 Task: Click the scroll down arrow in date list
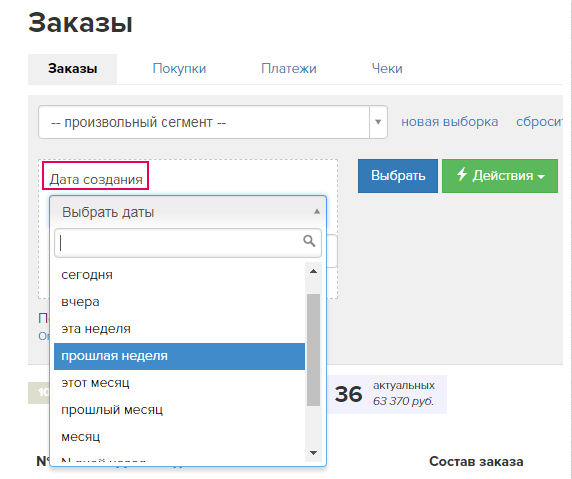click(313, 453)
